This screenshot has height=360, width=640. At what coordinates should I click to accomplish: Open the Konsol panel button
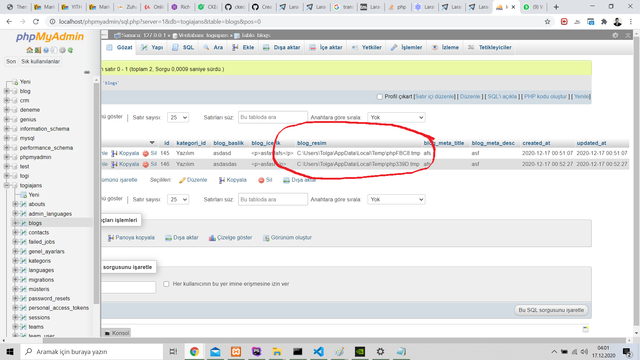(116, 333)
